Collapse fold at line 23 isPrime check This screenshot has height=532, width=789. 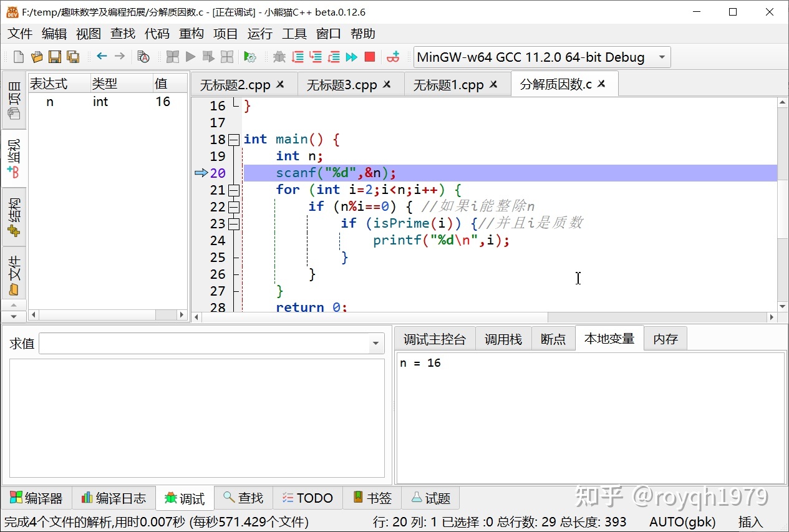234,224
